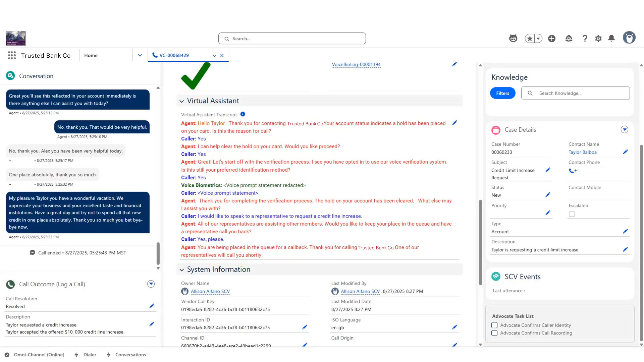Edit the case Subject with the pencil icon

pyautogui.click(x=548, y=170)
